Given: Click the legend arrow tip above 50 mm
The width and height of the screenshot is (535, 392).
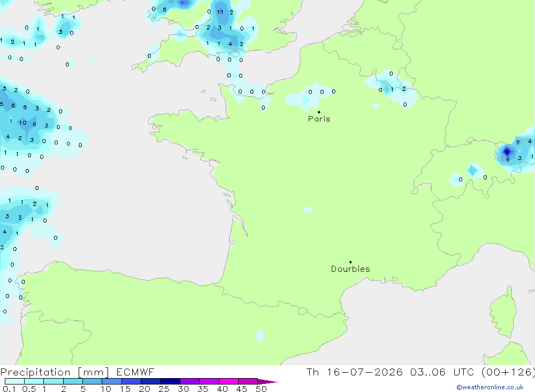Looking at the screenshot, I should pyautogui.click(x=268, y=382).
